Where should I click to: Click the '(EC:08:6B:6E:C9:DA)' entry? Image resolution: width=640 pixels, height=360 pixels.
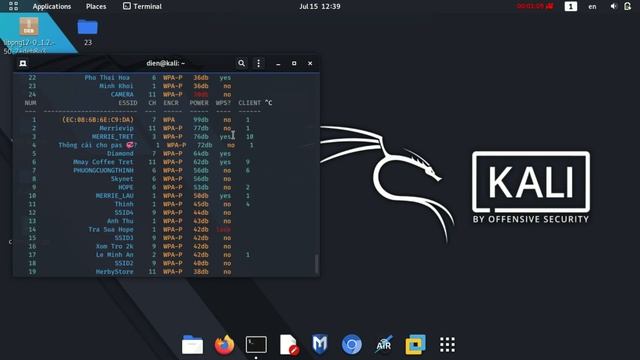tap(98, 120)
